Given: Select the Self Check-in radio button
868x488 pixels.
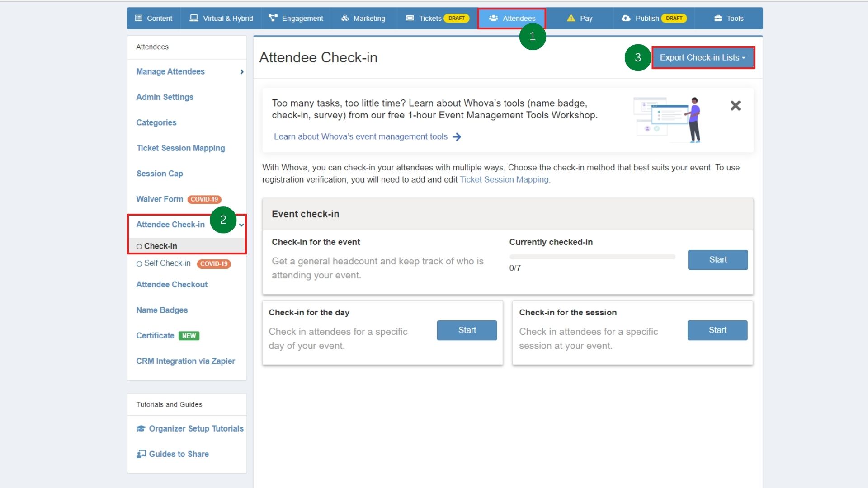Looking at the screenshot, I should (139, 263).
